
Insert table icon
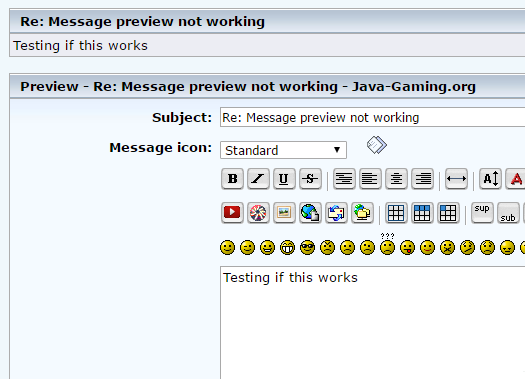(396, 213)
